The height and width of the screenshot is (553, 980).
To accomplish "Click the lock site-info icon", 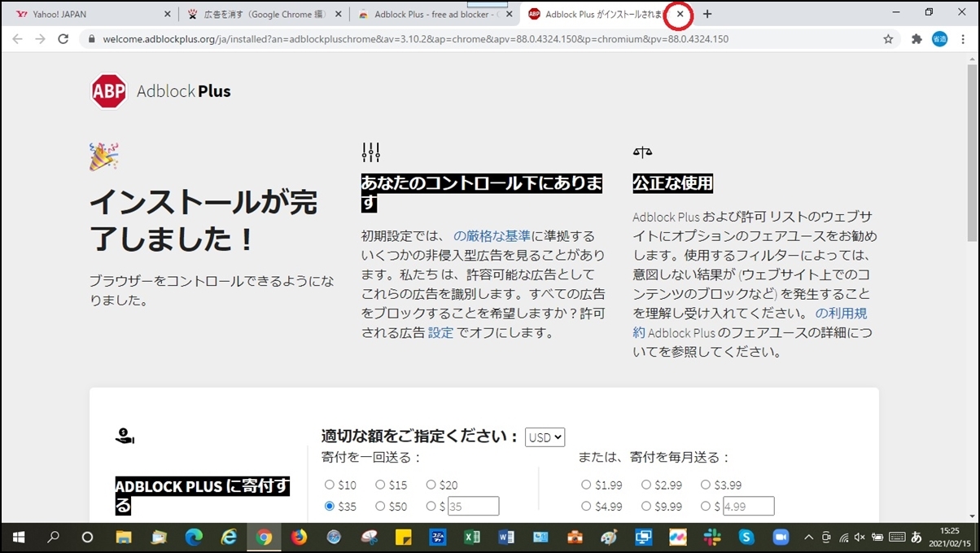I will [x=91, y=39].
